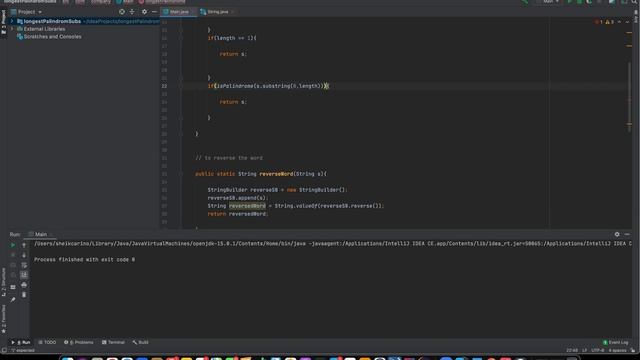Debug the app from top toolbar
The width and height of the screenshot is (640, 360).
(x=579, y=2)
